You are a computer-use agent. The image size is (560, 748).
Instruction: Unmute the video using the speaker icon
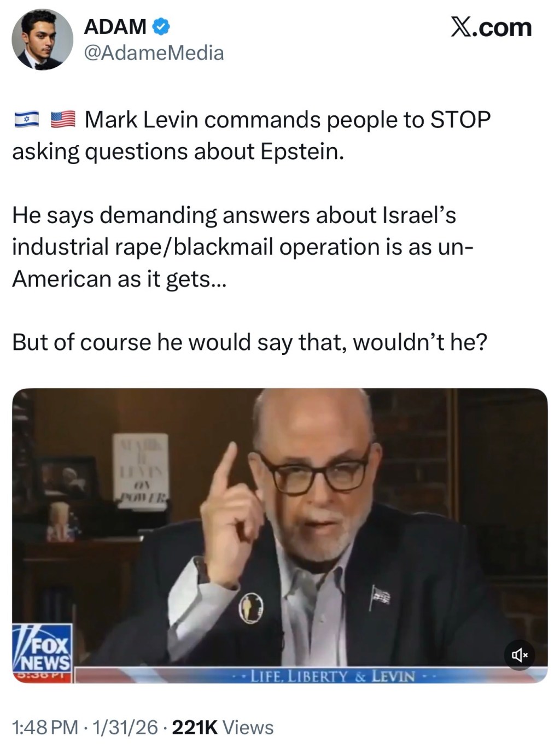coord(520,654)
